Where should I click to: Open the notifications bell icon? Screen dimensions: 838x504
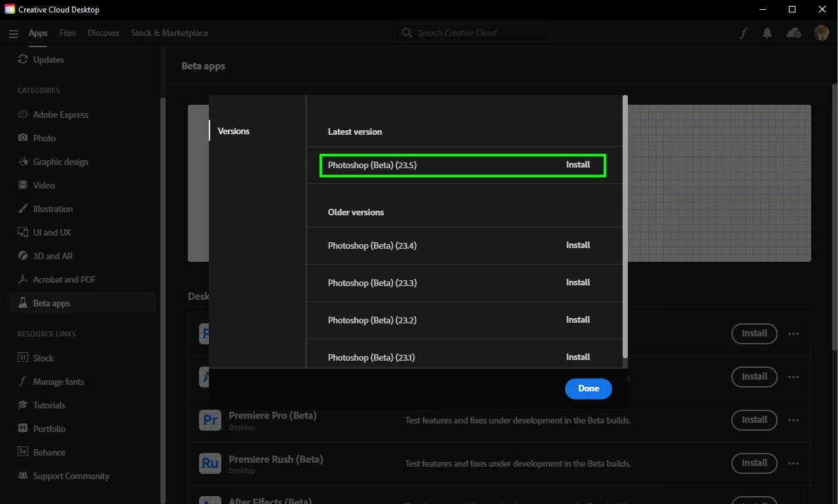click(x=767, y=33)
